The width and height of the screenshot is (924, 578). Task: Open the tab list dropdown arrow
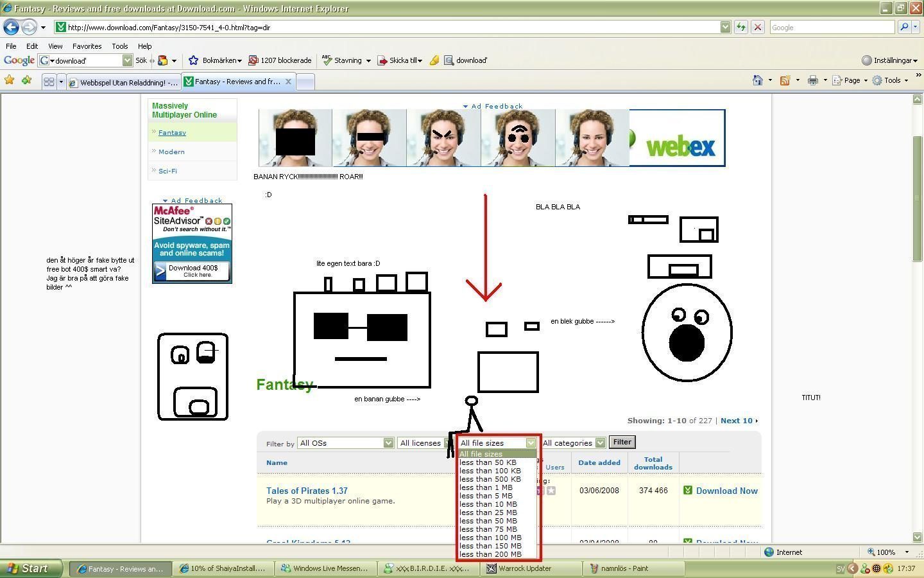[x=61, y=82]
